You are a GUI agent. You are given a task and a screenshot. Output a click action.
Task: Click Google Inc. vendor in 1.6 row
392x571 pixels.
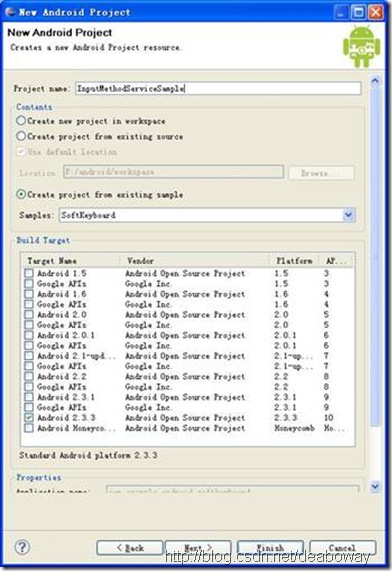pos(148,304)
